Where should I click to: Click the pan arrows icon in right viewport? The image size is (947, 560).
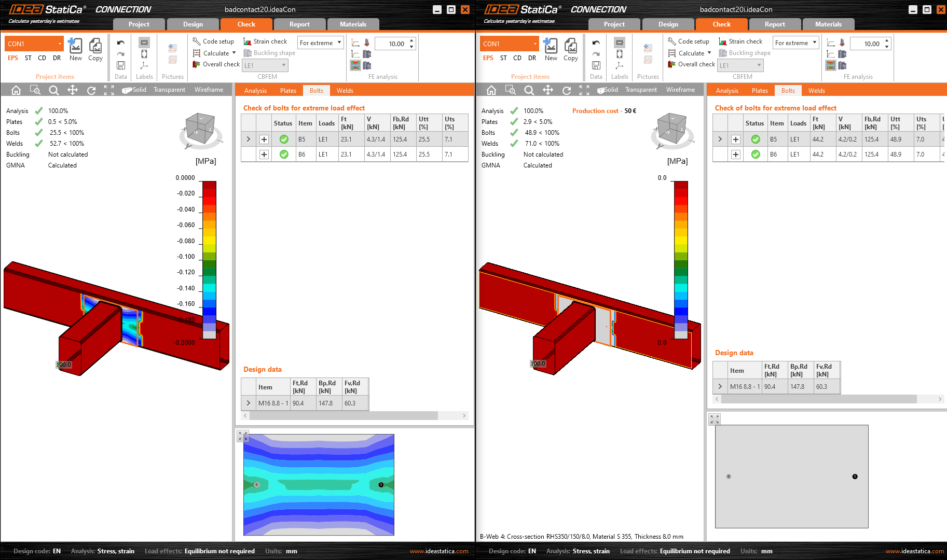[x=547, y=90]
